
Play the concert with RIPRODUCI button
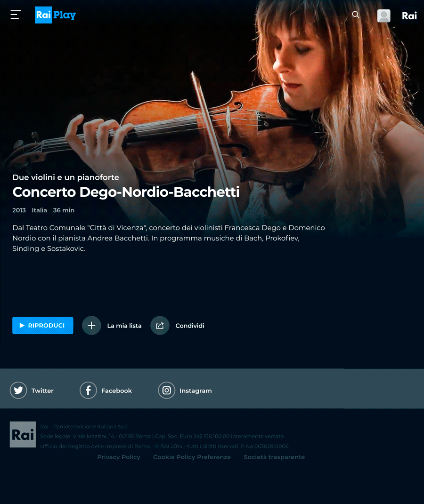[43, 325]
